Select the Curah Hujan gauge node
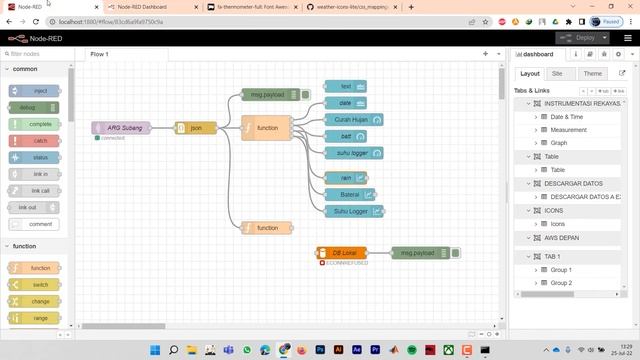 point(354,120)
